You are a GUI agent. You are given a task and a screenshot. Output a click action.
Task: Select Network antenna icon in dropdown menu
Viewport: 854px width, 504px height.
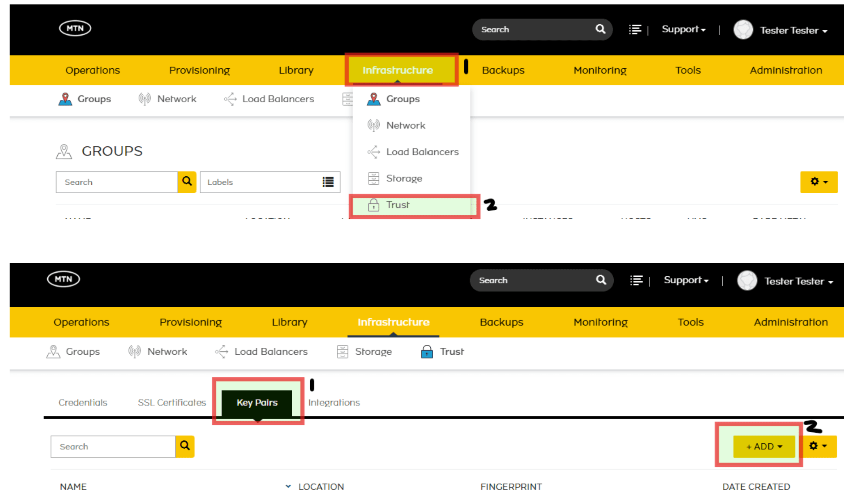coord(373,125)
